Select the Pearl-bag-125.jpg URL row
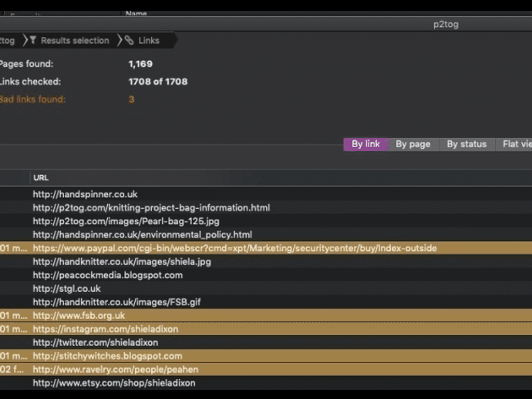532x399 pixels. 266,221
